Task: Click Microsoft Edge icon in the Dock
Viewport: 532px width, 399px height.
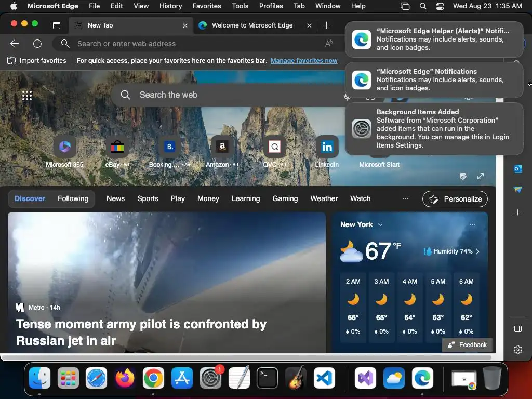Action: coord(422,378)
